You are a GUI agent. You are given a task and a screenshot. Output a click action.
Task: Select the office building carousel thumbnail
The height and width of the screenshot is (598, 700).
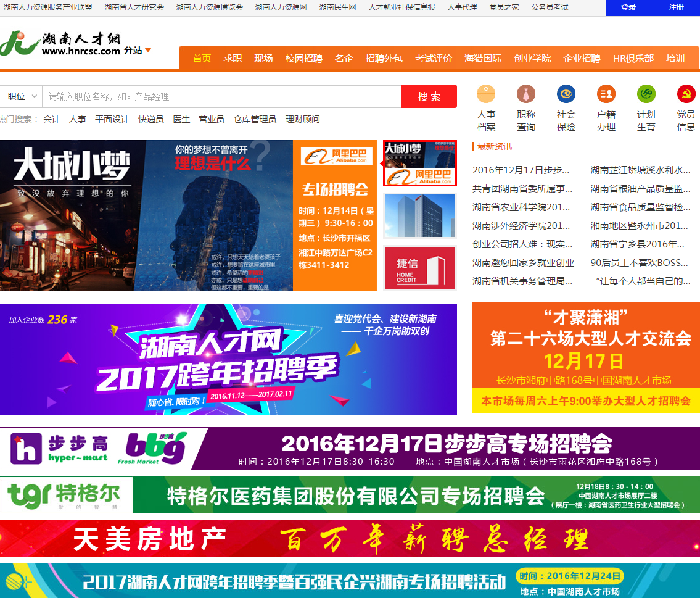pyautogui.click(x=419, y=216)
